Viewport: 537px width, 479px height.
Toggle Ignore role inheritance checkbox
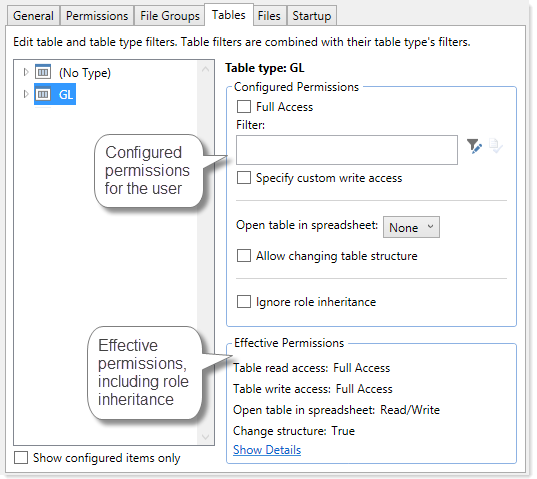coord(244,302)
